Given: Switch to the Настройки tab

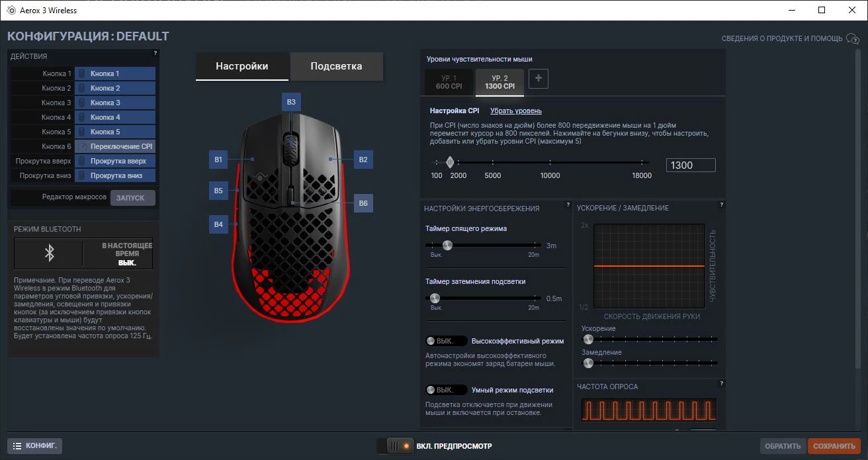Looking at the screenshot, I should (242, 66).
